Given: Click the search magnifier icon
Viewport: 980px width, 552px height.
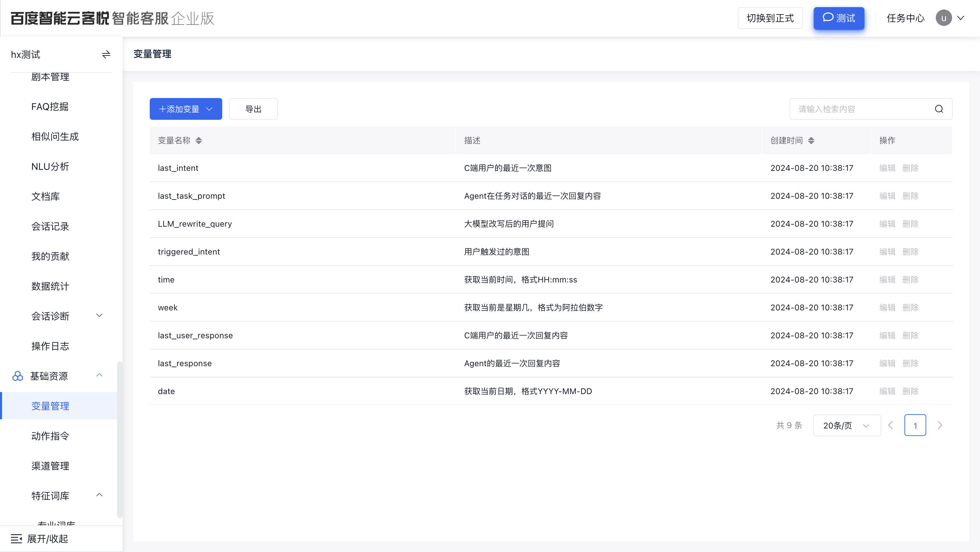Looking at the screenshot, I should click(939, 109).
